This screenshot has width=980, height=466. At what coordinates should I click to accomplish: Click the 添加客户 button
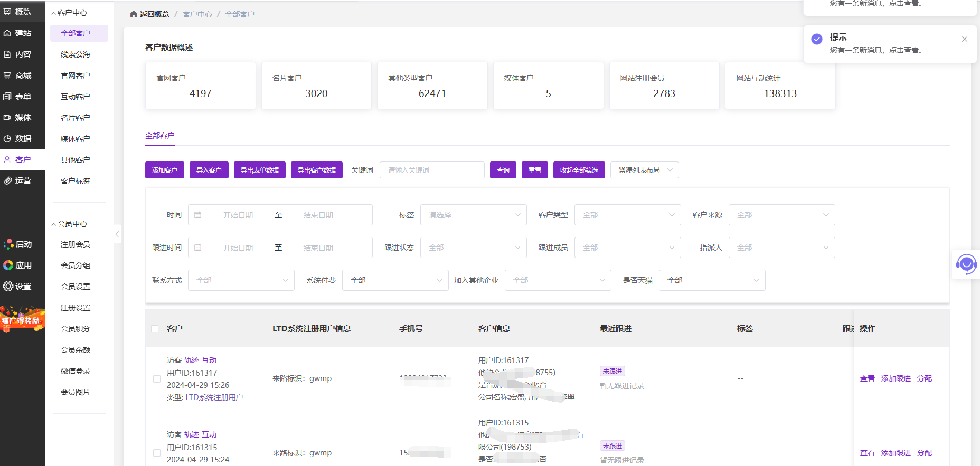pyautogui.click(x=164, y=170)
